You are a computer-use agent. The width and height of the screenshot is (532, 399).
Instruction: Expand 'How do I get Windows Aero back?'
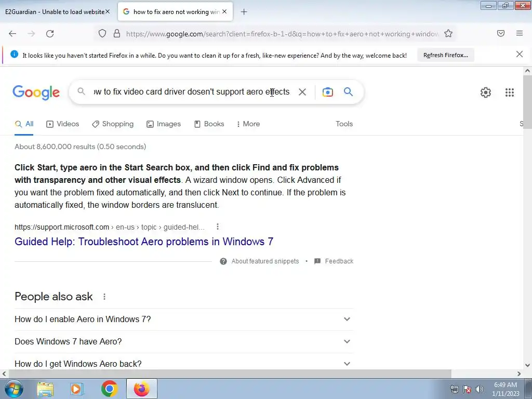point(184,364)
